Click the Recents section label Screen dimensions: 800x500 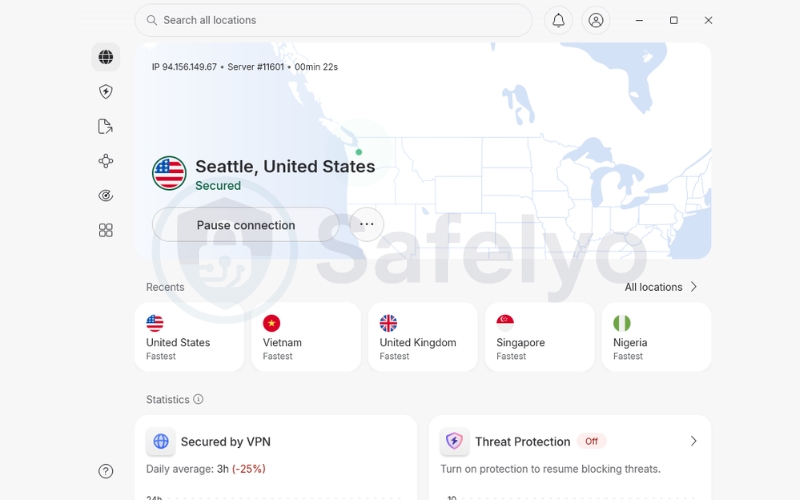tap(165, 287)
